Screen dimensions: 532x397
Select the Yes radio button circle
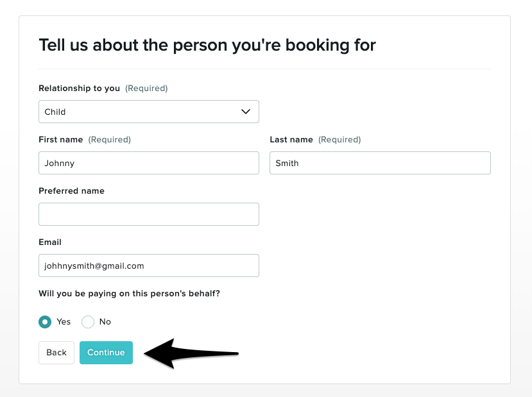point(45,322)
